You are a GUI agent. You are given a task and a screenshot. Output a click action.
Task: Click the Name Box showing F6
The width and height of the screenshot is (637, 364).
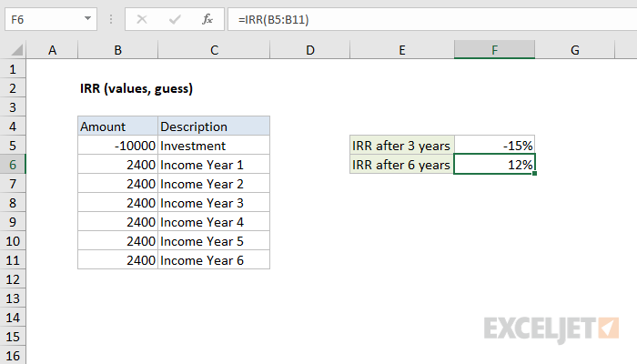click(x=51, y=19)
